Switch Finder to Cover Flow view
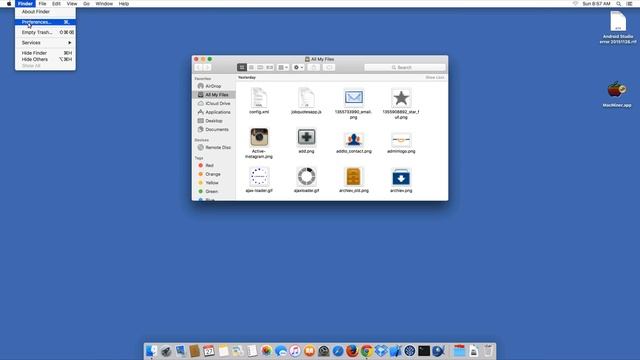This screenshot has width=640, height=360. [x=269, y=67]
